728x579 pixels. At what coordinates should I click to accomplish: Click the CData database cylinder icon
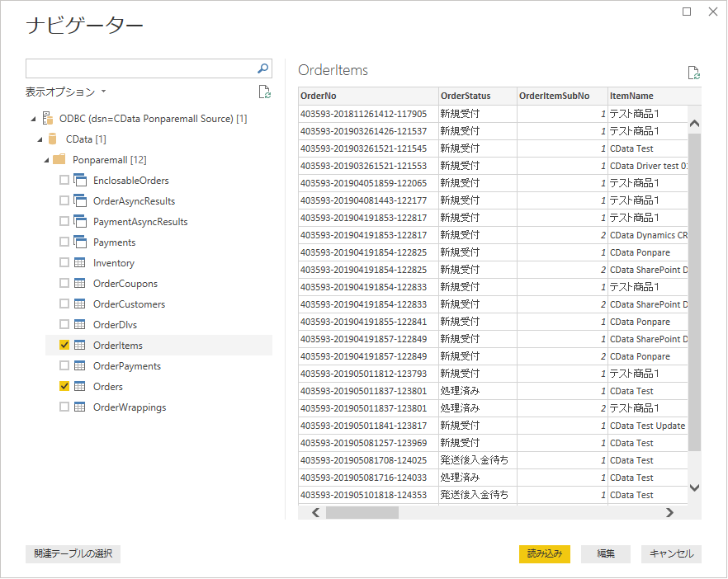click(54, 139)
